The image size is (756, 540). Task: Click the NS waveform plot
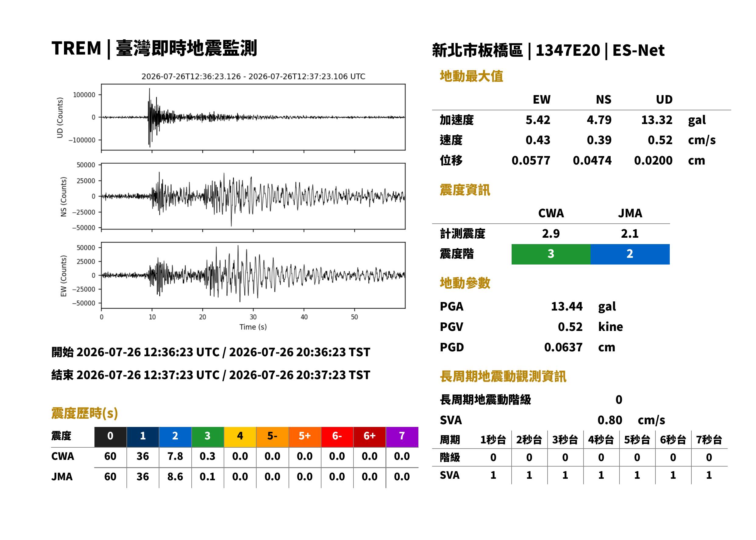coord(253,196)
